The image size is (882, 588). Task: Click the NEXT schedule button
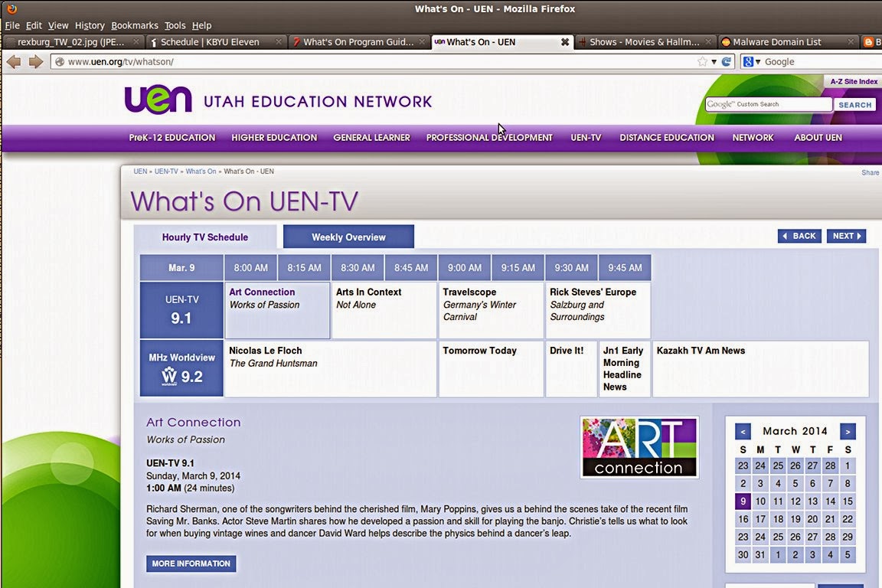click(x=846, y=236)
